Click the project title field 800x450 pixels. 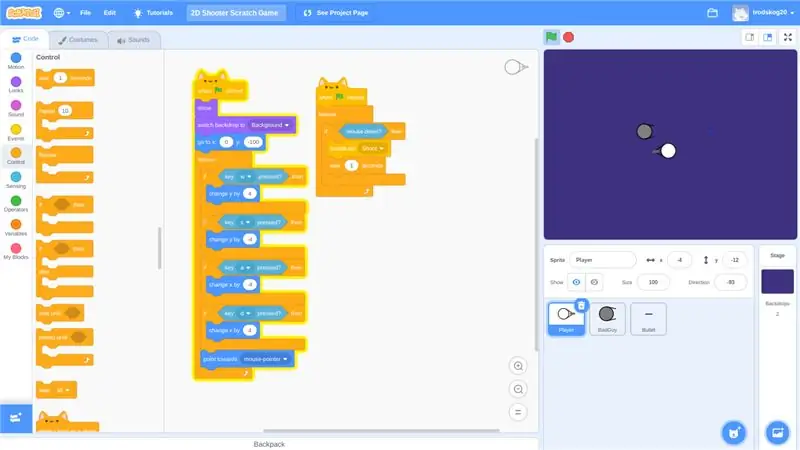point(235,13)
